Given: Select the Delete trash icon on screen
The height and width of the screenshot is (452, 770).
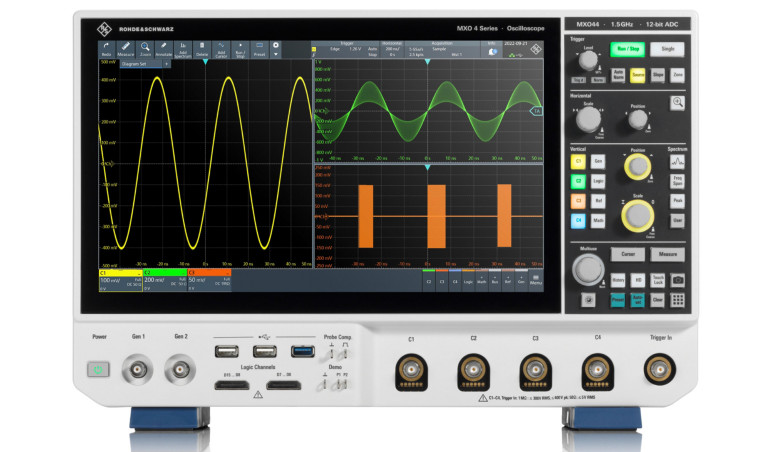Looking at the screenshot, I should (202, 50).
